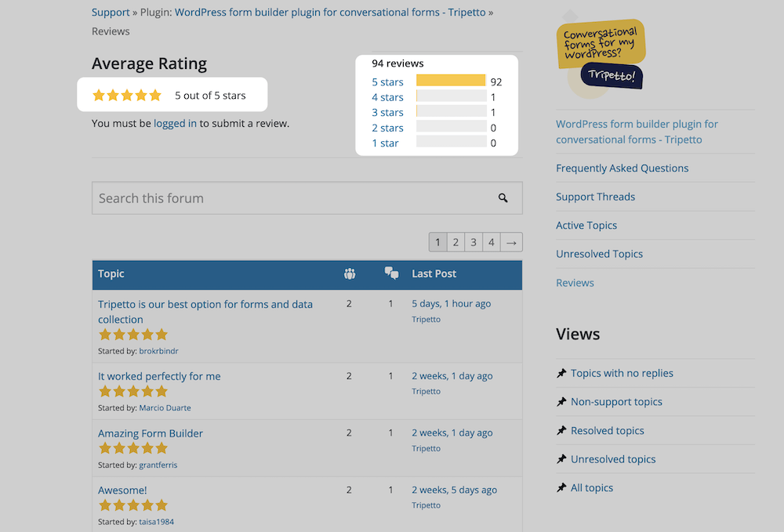The image size is (784, 532).
Task: Click the pin icon beside All topics
Action: click(x=561, y=488)
